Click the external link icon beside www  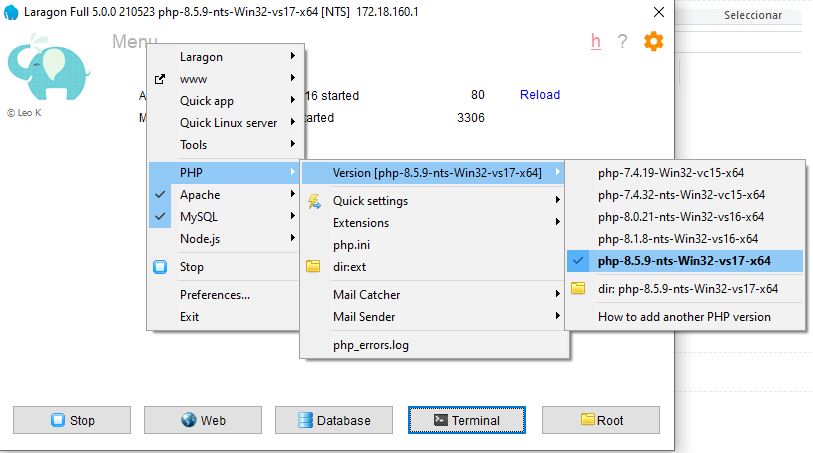point(160,79)
